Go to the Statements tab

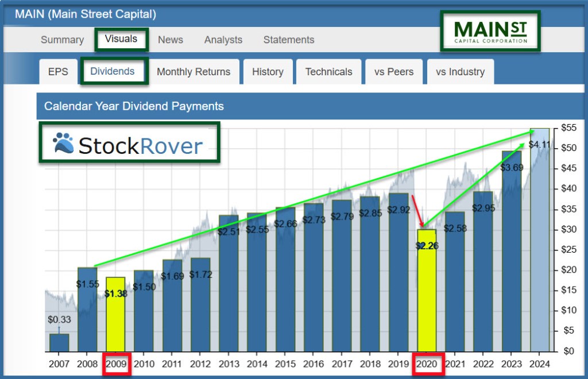click(289, 40)
